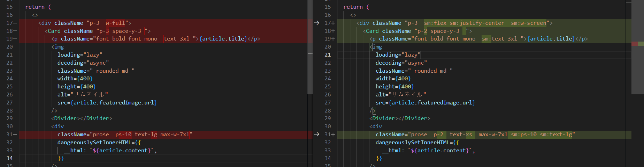Viewport: 644px width, 167px height.
Task: Click 'w-full' in the left pane div className
Action: coord(115,23)
